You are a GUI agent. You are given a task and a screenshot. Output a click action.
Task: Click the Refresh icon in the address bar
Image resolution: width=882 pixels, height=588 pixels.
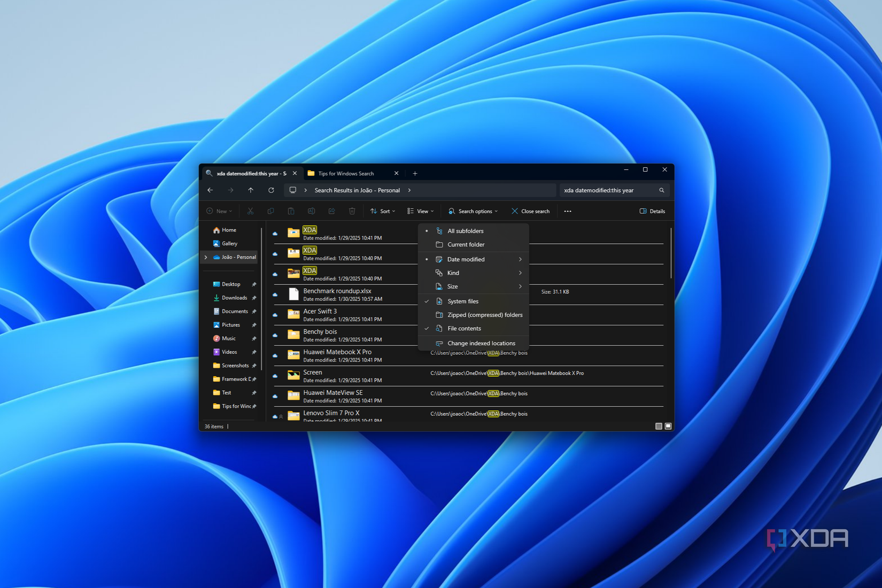[x=271, y=190]
